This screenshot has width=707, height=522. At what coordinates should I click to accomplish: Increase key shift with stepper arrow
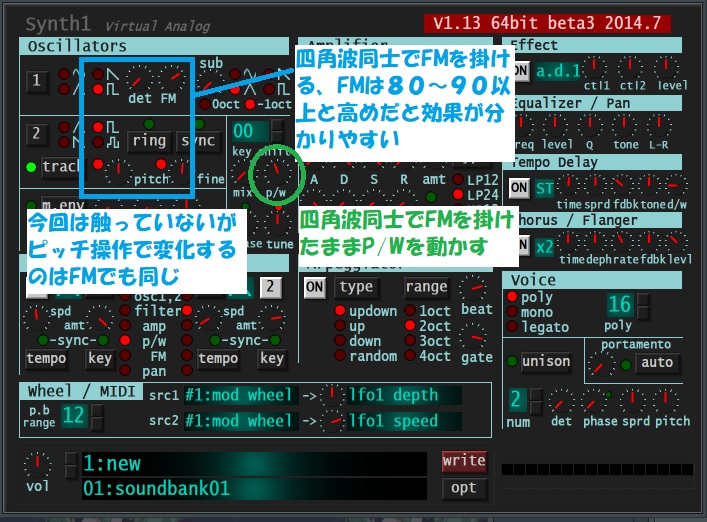pos(277,125)
